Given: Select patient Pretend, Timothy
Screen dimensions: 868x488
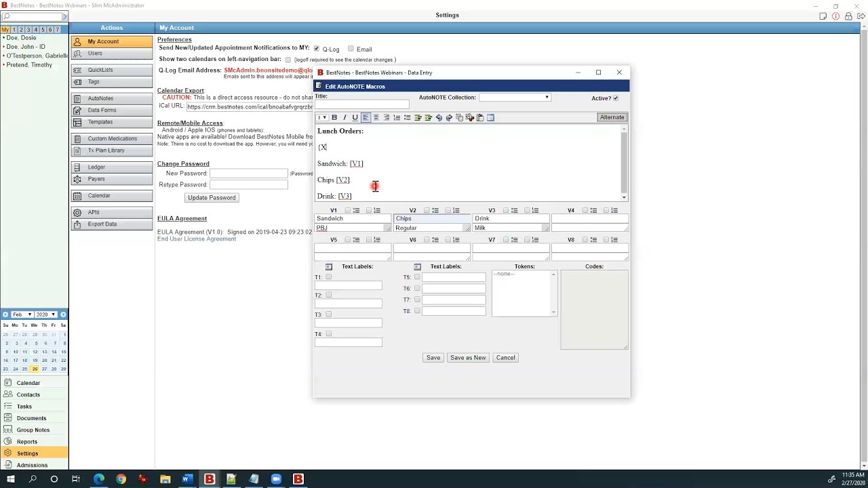Looking at the screenshot, I should pos(28,65).
